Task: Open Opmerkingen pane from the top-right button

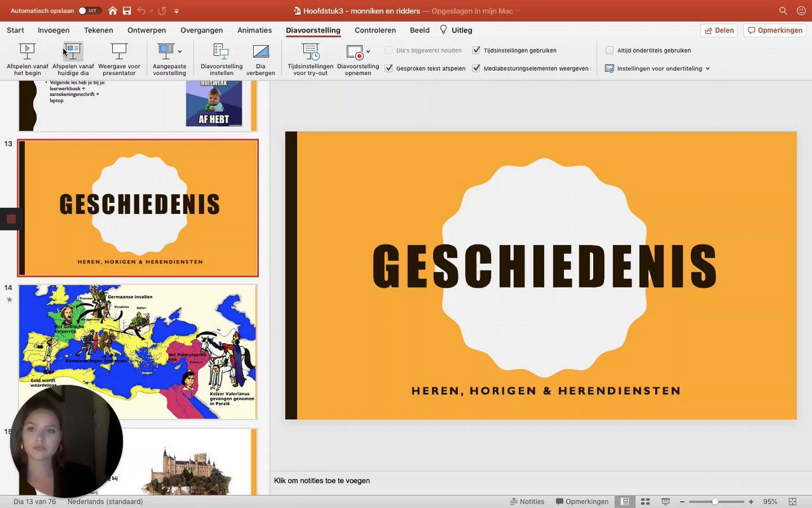Action: pos(775,30)
